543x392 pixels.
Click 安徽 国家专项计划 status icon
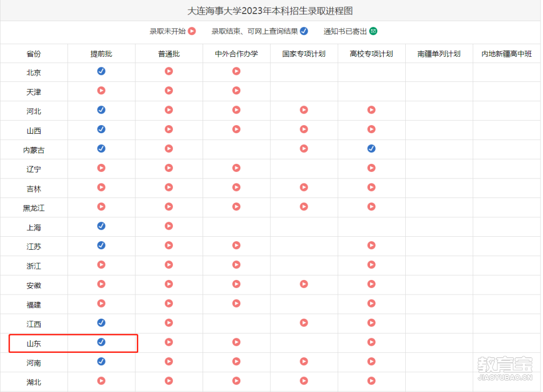304,284
